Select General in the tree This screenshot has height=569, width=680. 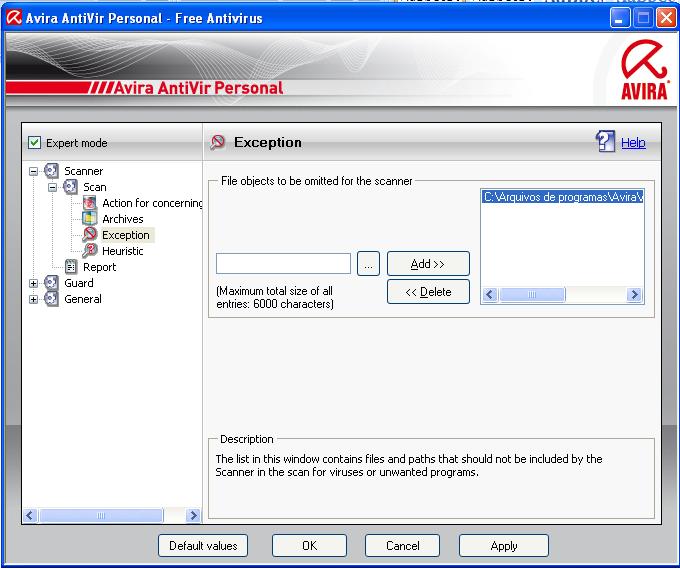(x=83, y=299)
